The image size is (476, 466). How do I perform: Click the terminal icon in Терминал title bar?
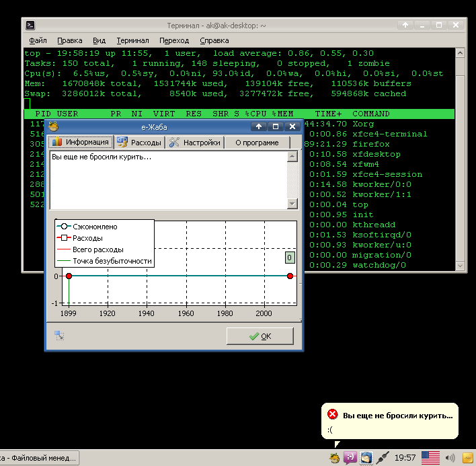[31, 25]
